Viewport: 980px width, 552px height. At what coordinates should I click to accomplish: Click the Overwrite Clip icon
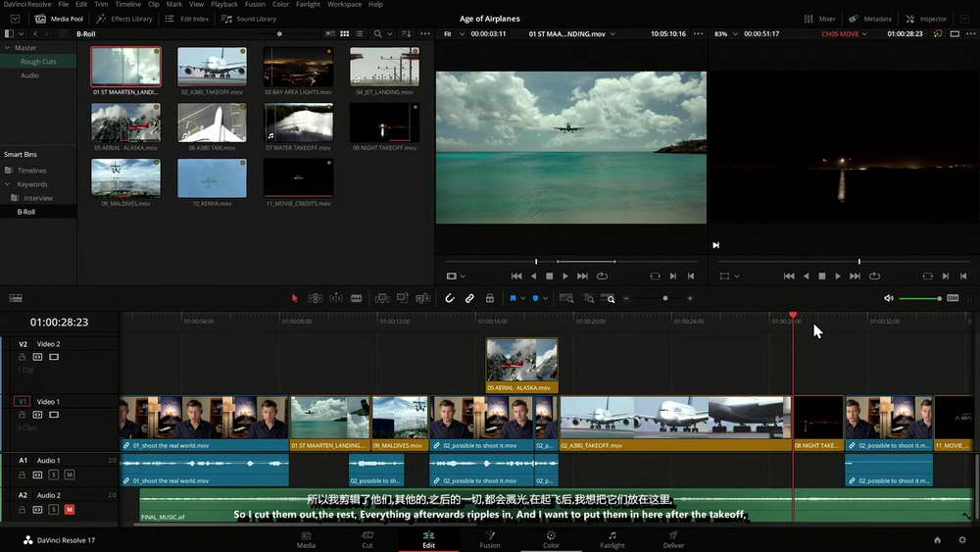coord(402,298)
